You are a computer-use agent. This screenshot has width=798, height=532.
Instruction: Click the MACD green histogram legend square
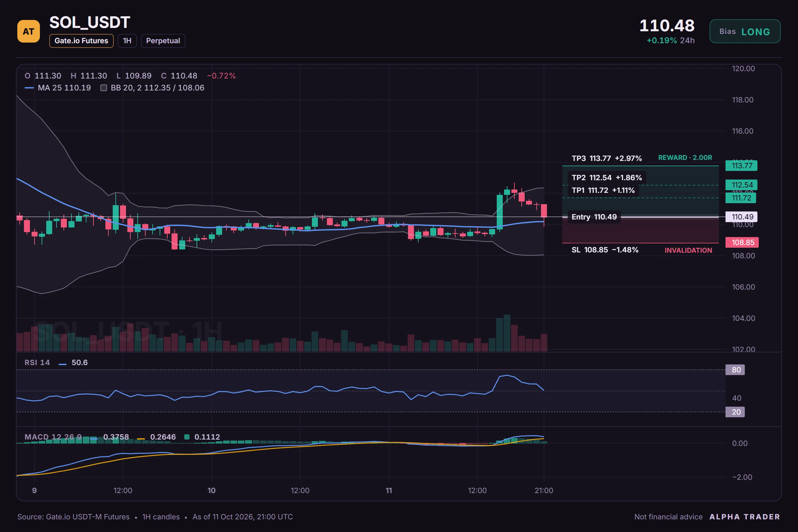pos(187,437)
